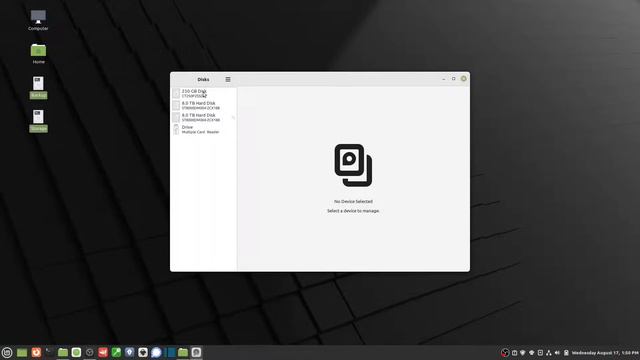The width and height of the screenshot is (640, 360).
Task: Open the Computer desktop icon
Action: pos(38,20)
